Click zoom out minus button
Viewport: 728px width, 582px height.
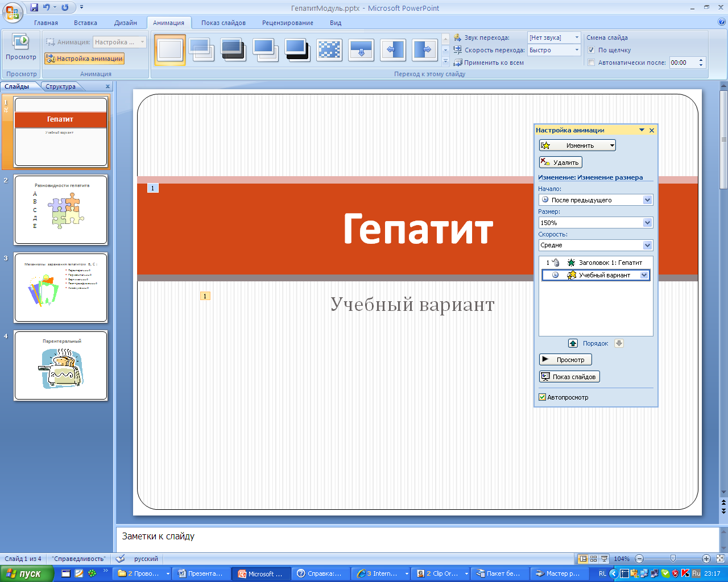coord(639,559)
